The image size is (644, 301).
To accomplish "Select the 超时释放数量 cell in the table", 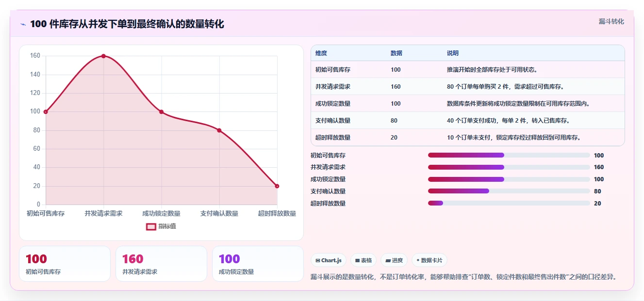I will [x=333, y=138].
